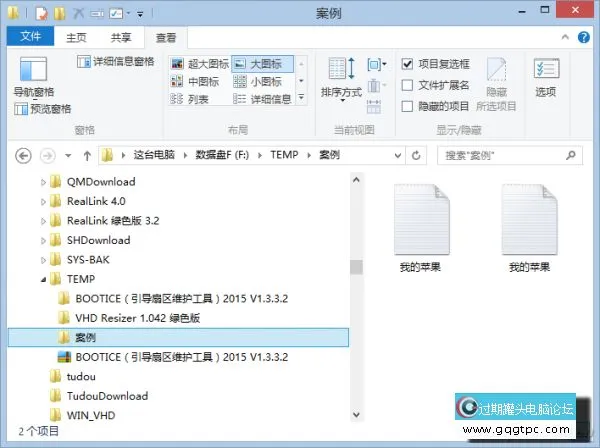Expand the SYS-BAK folder
Viewport: 600px width, 448px height.
tap(43, 260)
